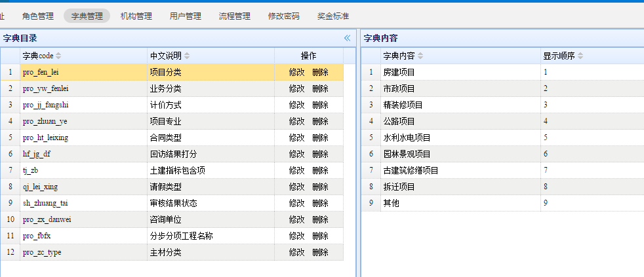Collapse the 字典目录 panel with double-arrow icon
This screenshot has width=644, height=277.
pyautogui.click(x=347, y=38)
